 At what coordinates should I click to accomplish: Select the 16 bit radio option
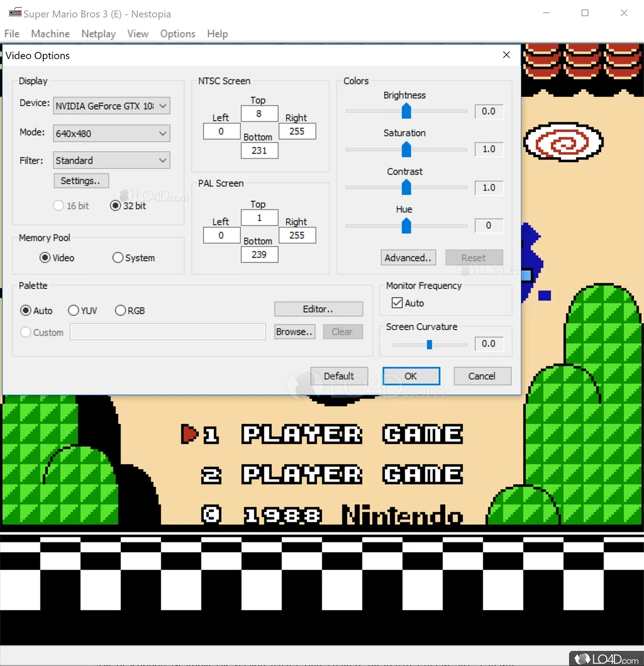[71, 206]
